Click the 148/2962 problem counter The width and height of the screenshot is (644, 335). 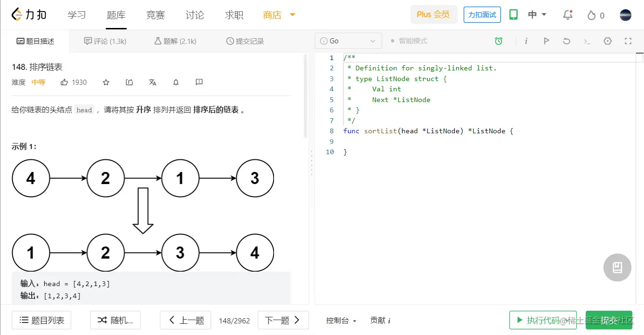[x=234, y=321]
